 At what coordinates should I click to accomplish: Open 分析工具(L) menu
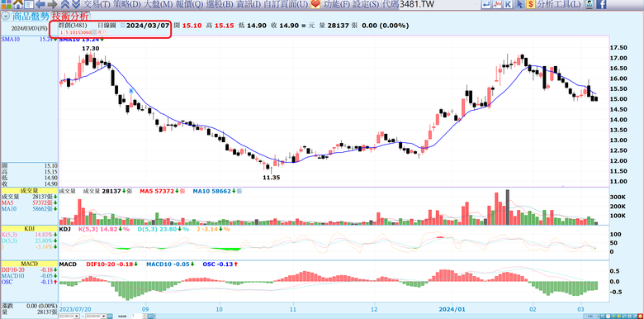[x=559, y=4]
